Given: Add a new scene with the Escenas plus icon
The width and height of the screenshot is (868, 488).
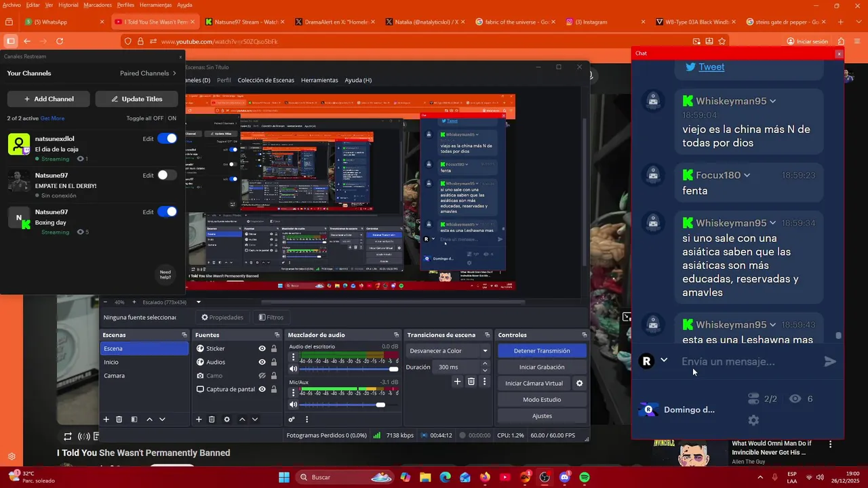Looking at the screenshot, I should coord(106,420).
